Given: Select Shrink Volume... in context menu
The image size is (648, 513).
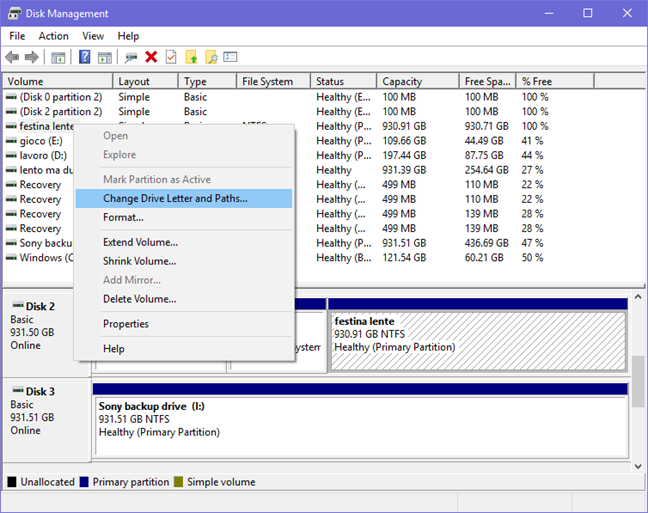Looking at the screenshot, I should tap(184, 261).
